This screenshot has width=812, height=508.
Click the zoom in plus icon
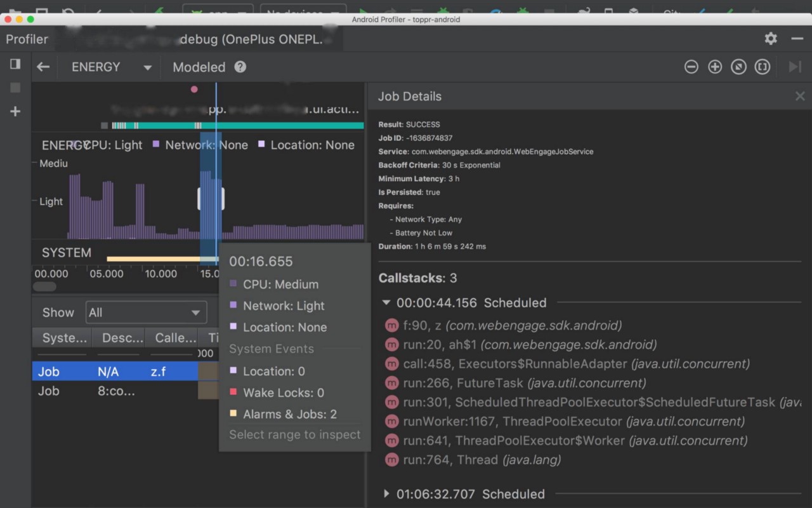(715, 67)
